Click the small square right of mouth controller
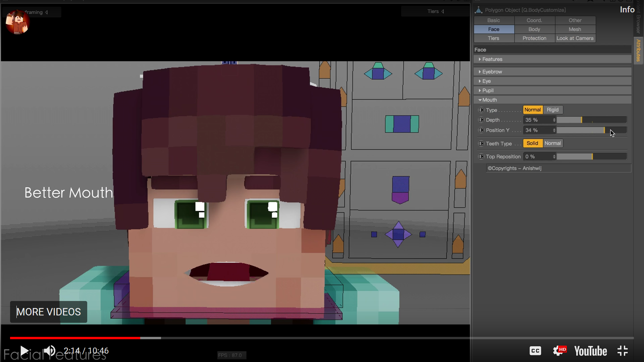The height and width of the screenshot is (362, 644). (423, 234)
